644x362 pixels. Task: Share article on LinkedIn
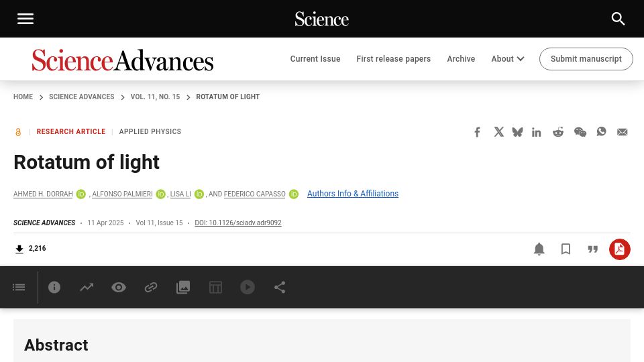[537, 132]
